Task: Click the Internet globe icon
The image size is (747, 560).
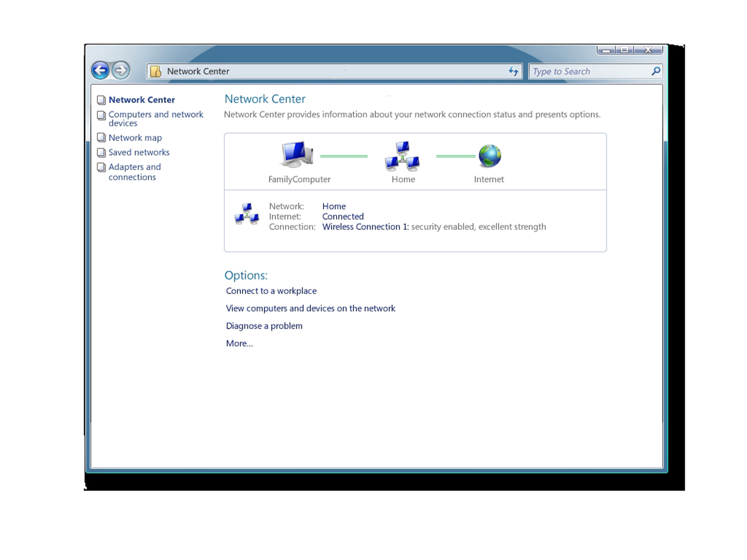Action: pyautogui.click(x=489, y=156)
